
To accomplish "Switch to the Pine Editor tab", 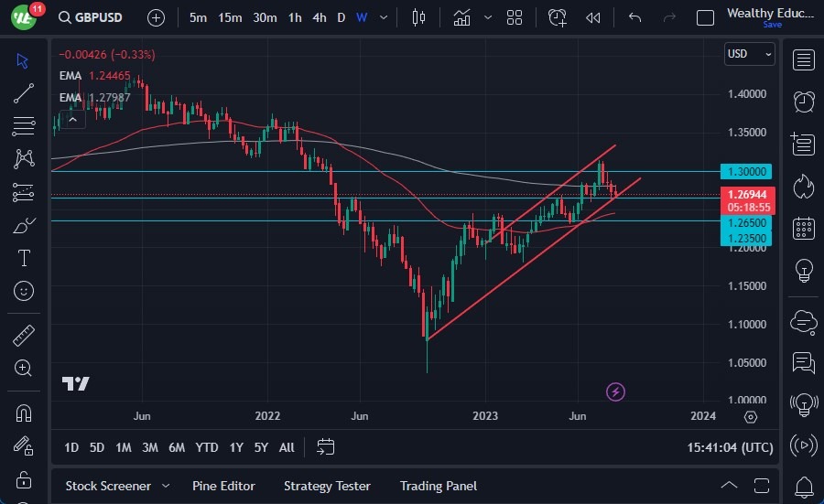I will tap(223, 486).
